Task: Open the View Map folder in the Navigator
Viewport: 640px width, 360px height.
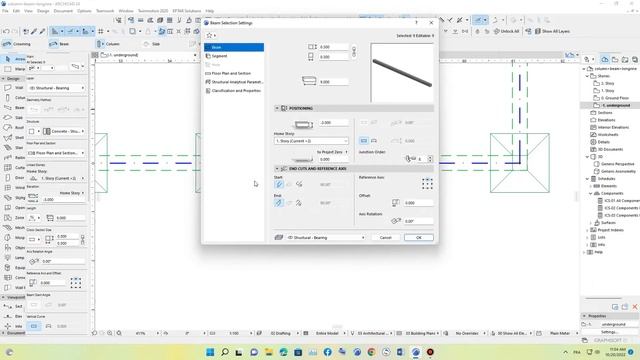Action: coord(615,60)
